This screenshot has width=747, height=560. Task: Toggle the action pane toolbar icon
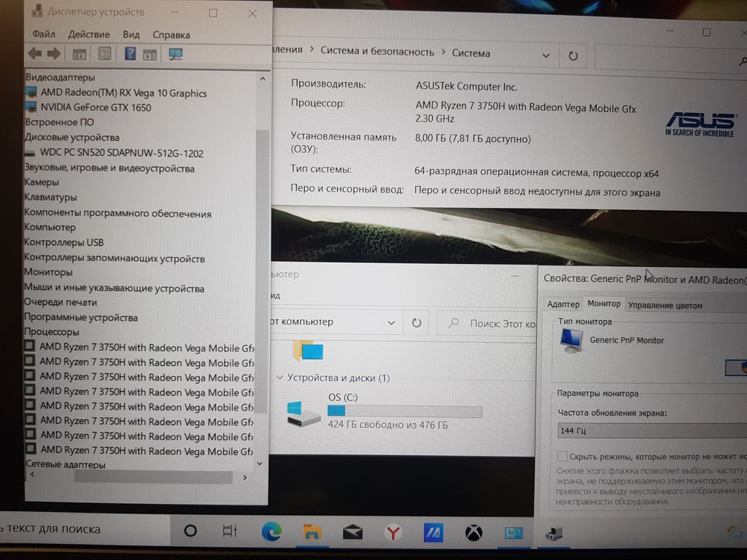[150, 54]
